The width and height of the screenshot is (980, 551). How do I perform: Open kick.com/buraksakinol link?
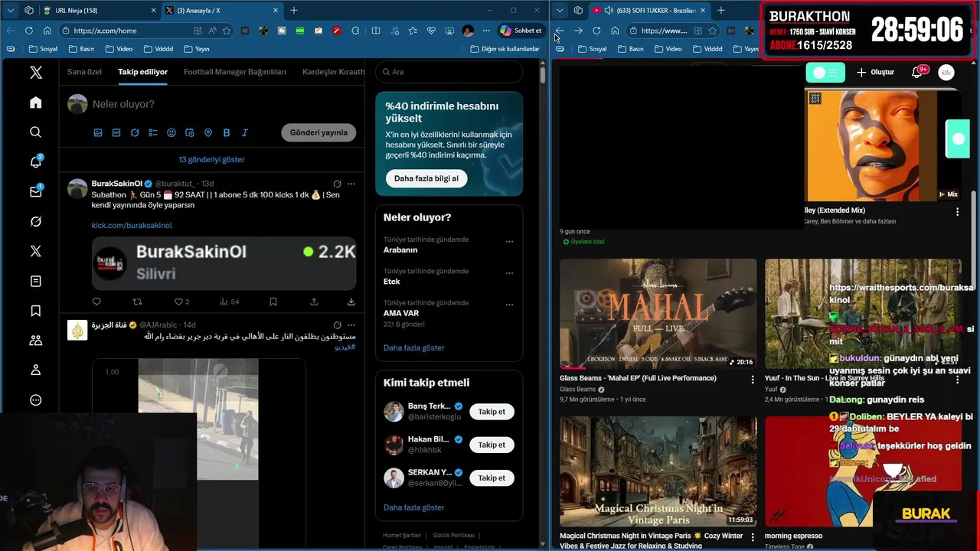(x=132, y=225)
